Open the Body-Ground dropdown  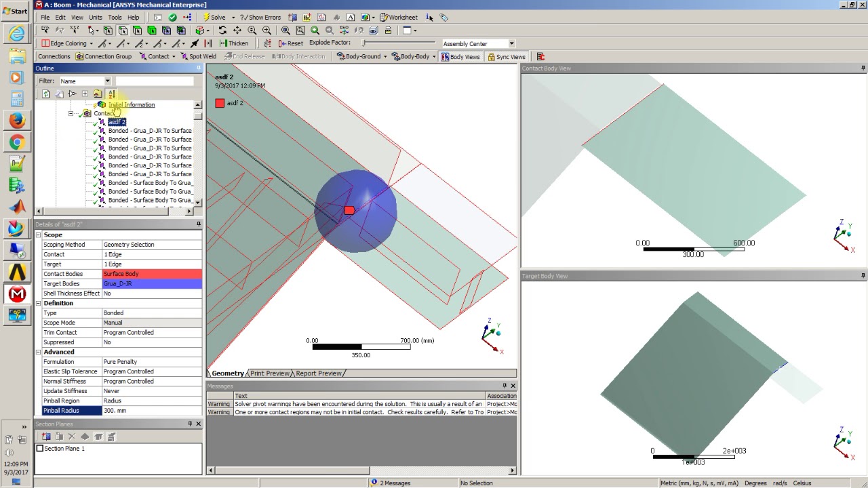[x=385, y=57]
